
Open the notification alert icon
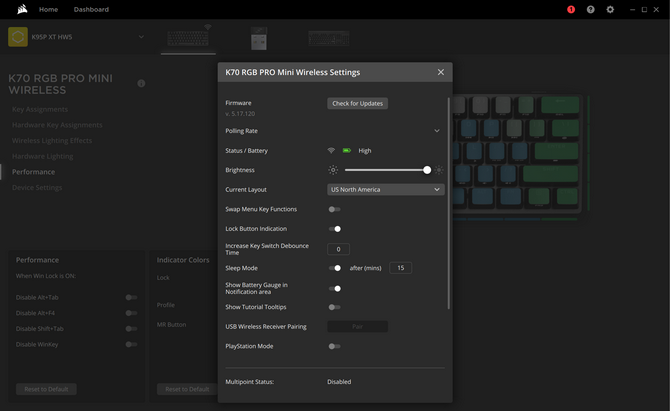point(571,9)
